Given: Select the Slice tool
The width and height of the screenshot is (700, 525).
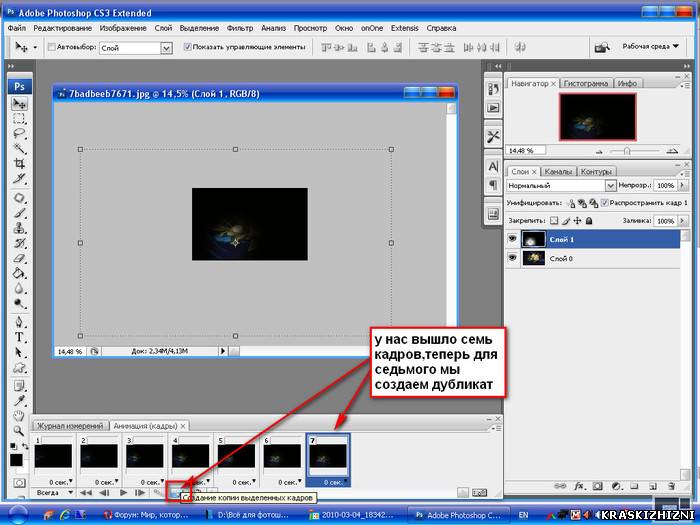Looking at the screenshot, I should click(19, 179).
